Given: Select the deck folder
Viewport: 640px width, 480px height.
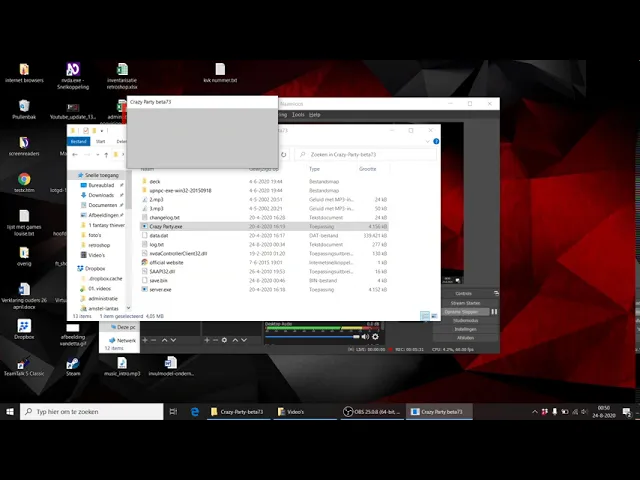Looking at the screenshot, I should (x=155, y=182).
